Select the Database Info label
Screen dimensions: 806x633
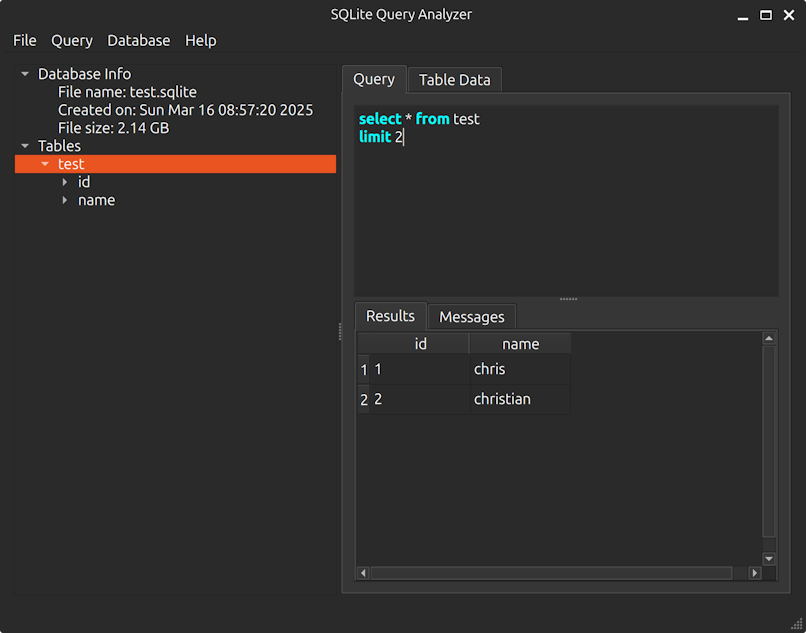[x=84, y=74]
